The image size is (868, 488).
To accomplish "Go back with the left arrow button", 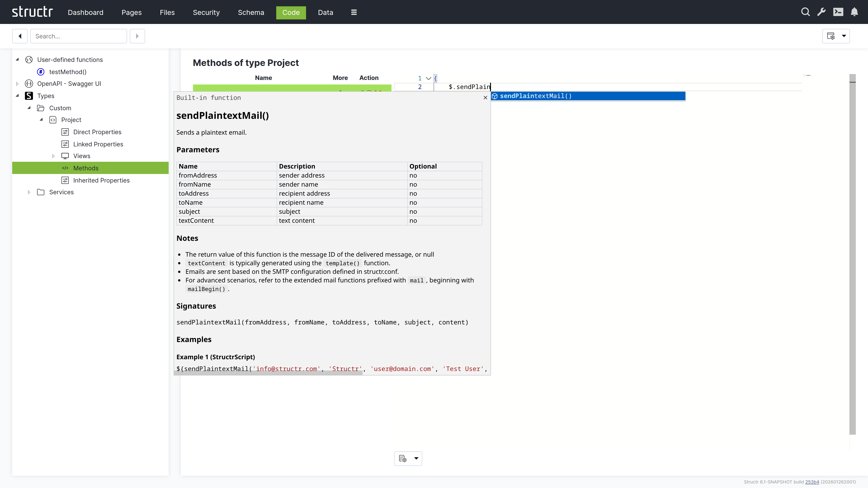I will click(20, 36).
